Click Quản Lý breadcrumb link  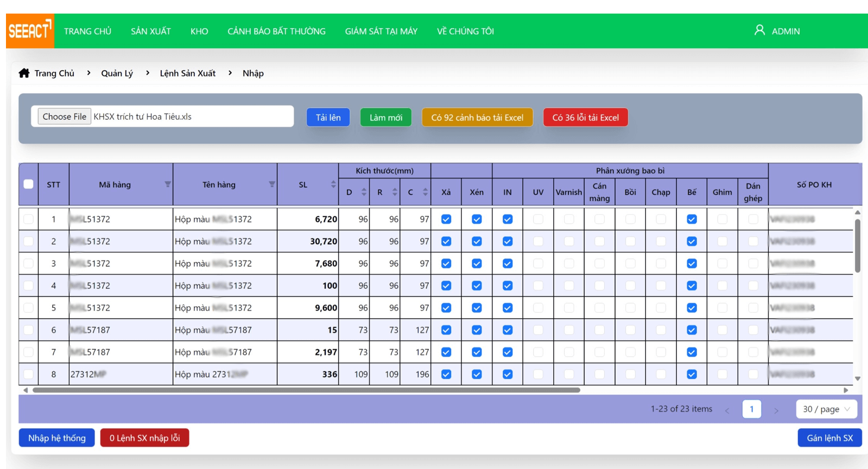point(117,73)
